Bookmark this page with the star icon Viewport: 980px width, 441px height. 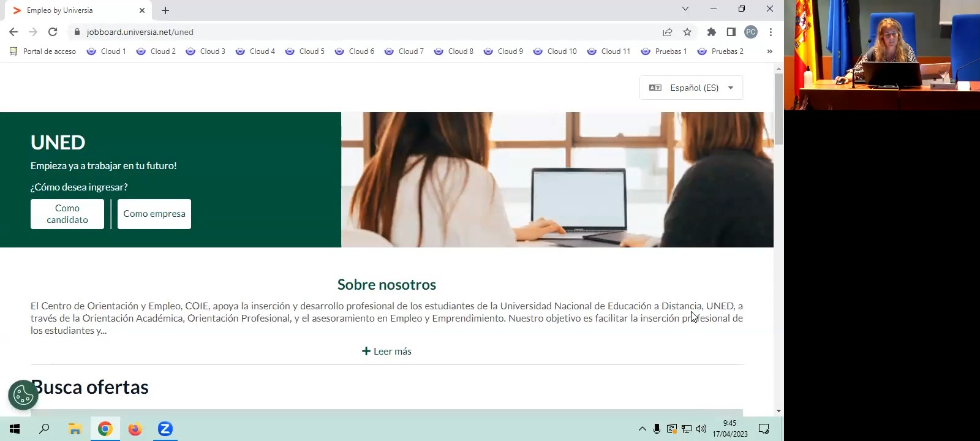[687, 32]
